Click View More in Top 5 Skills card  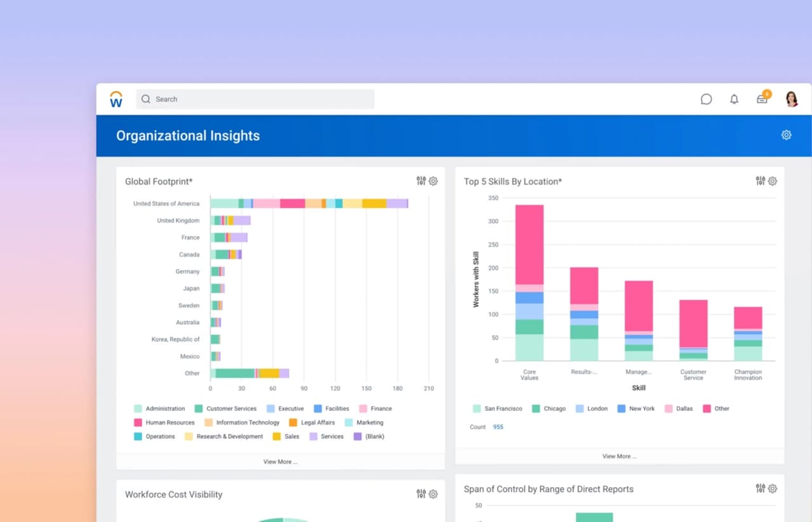(619, 456)
